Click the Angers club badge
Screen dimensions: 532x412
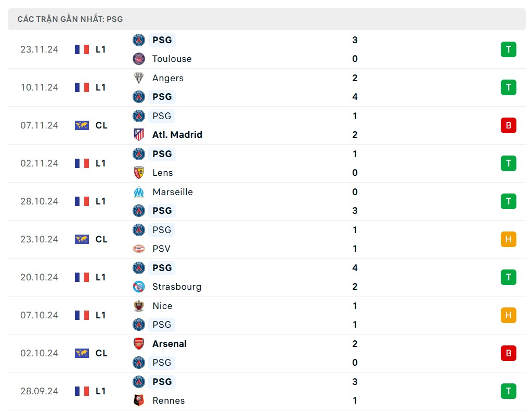click(138, 78)
